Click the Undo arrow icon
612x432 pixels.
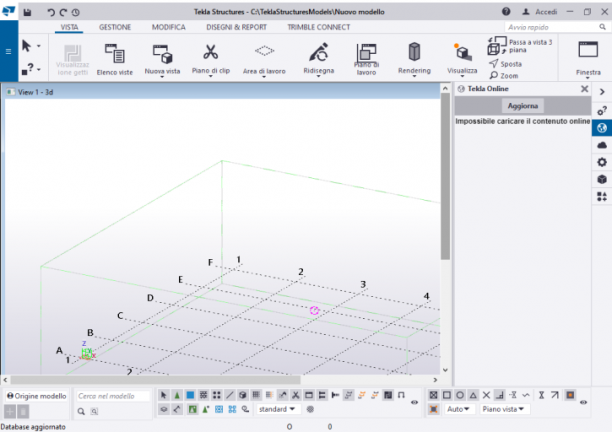click(51, 12)
